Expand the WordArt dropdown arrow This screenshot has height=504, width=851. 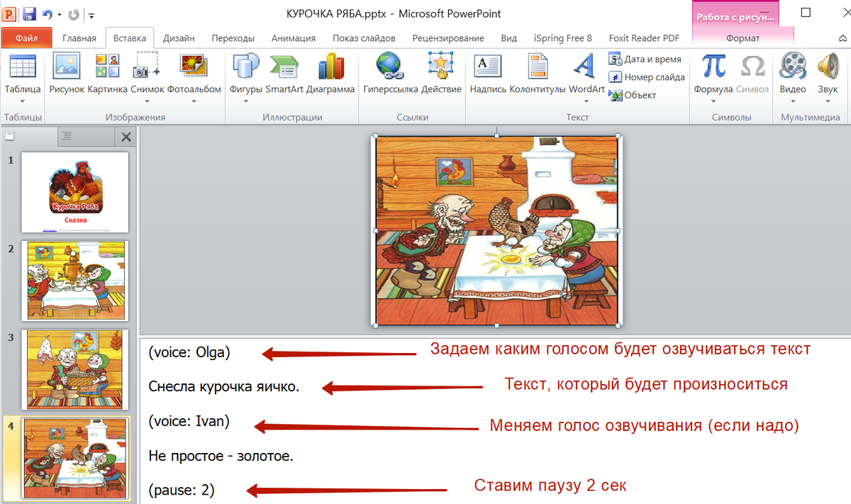click(x=585, y=101)
